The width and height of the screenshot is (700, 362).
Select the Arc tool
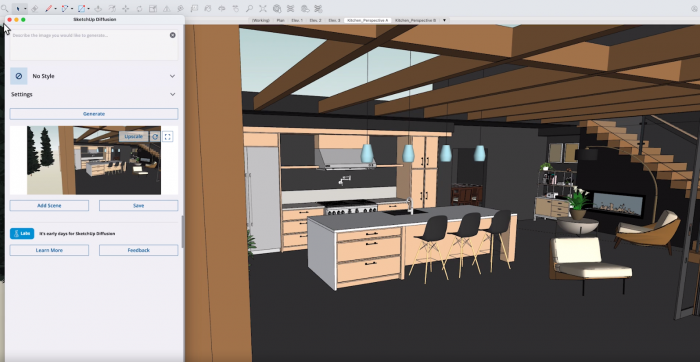click(65, 8)
